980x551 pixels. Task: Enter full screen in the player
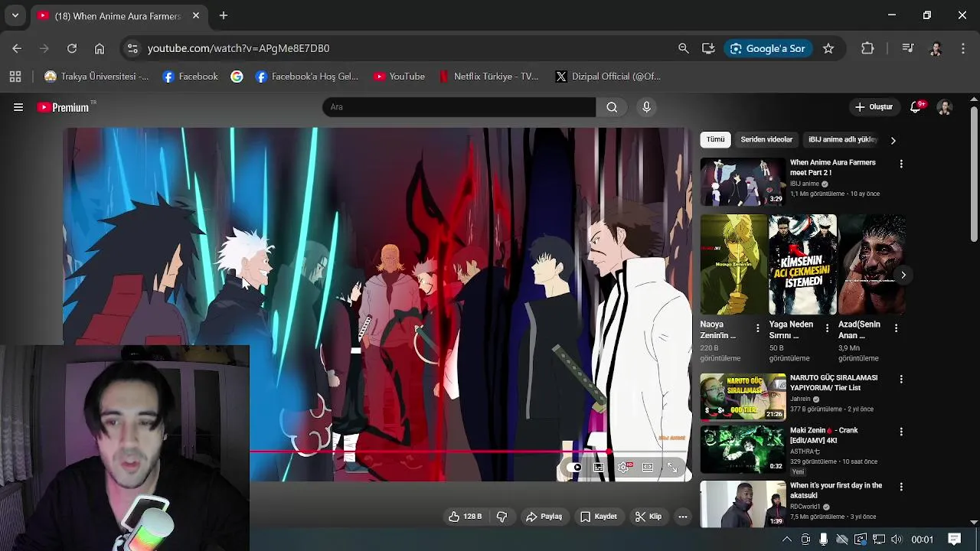click(672, 467)
